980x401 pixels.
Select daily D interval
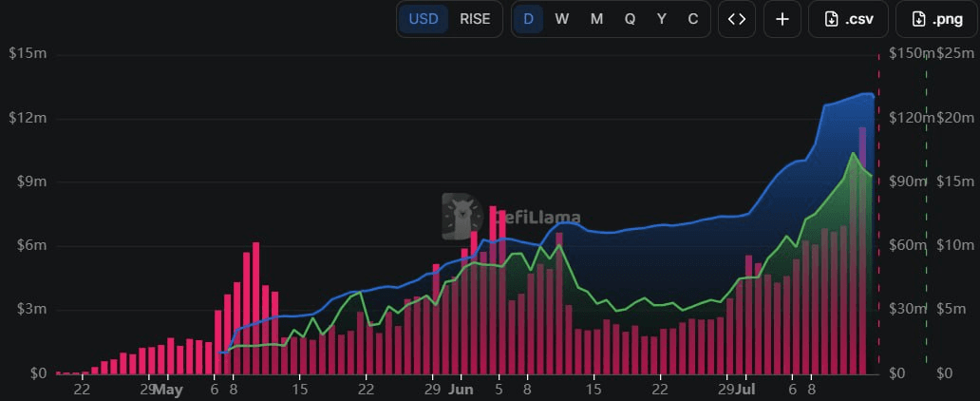click(529, 19)
